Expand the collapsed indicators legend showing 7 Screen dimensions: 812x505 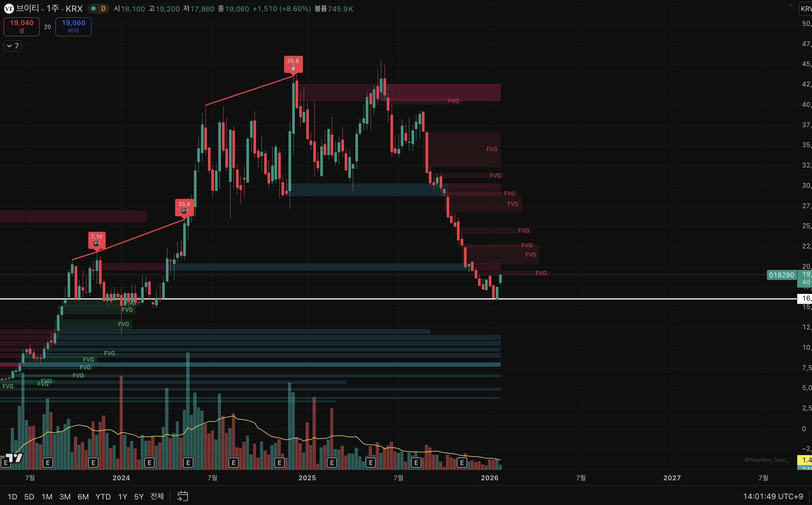click(x=13, y=46)
